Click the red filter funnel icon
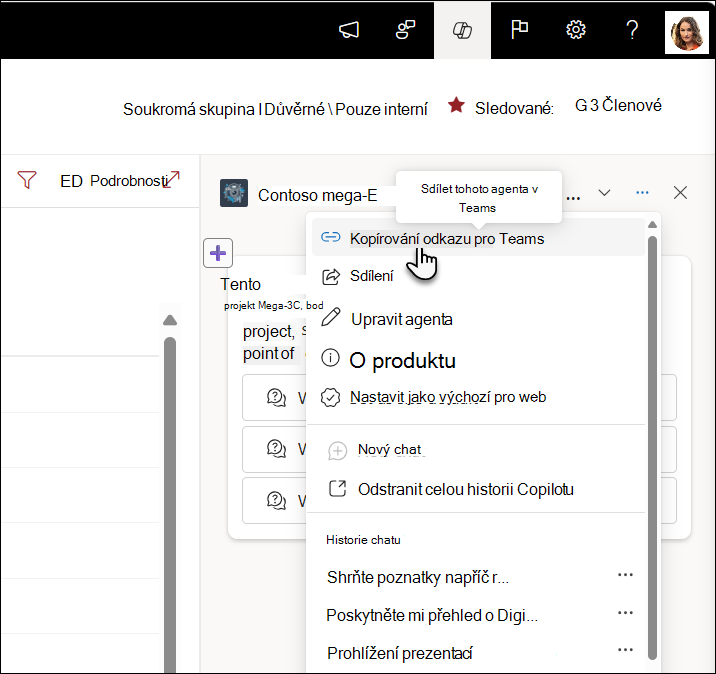 (27, 179)
